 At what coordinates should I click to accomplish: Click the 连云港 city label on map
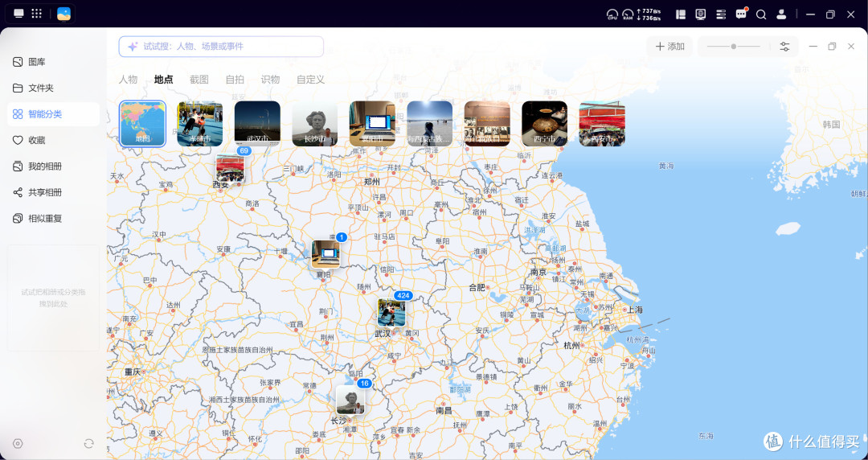pyautogui.click(x=552, y=175)
